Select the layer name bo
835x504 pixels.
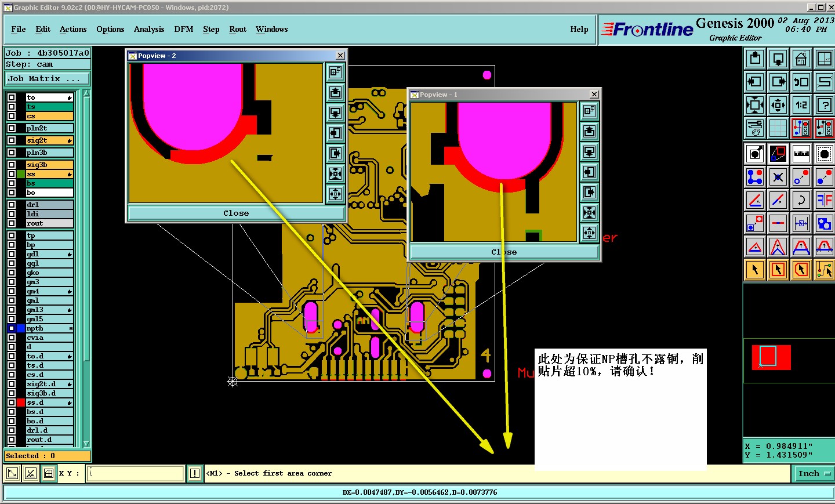point(50,193)
